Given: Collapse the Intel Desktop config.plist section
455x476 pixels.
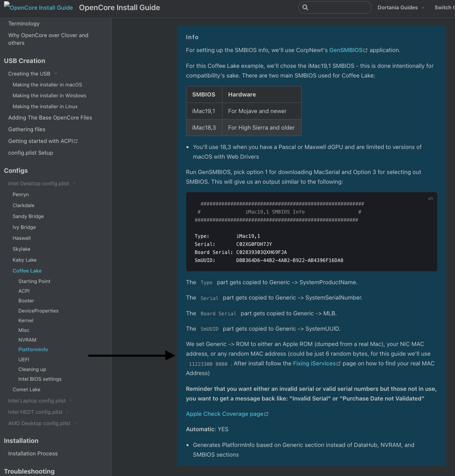Looking at the screenshot, I should [x=75, y=184].
